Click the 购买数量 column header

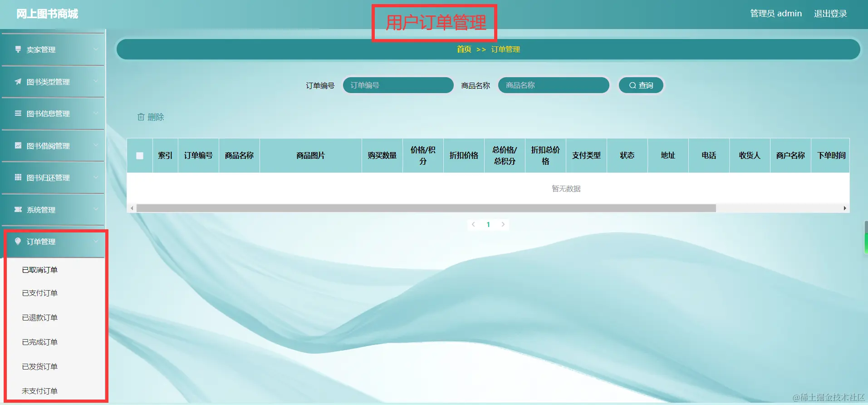(382, 155)
